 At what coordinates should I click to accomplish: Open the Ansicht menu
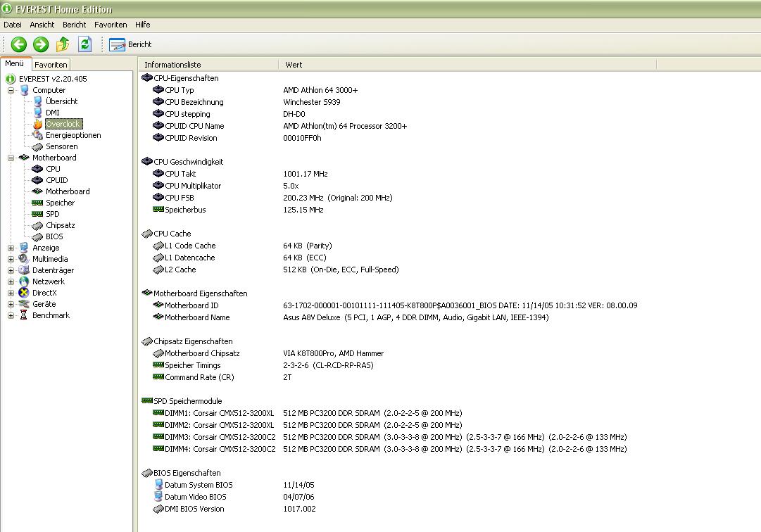click(42, 25)
